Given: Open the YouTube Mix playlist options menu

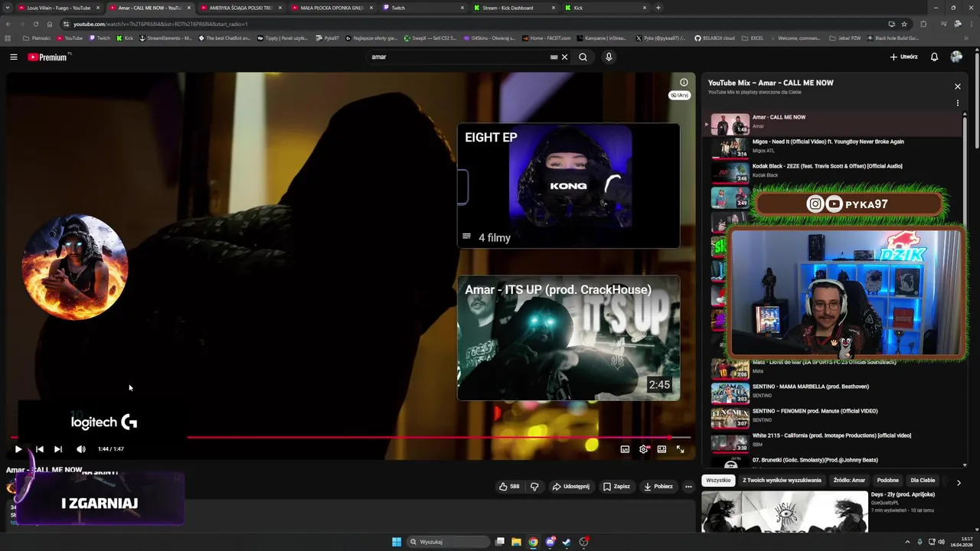Looking at the screenshot, I should pos(957,103).
